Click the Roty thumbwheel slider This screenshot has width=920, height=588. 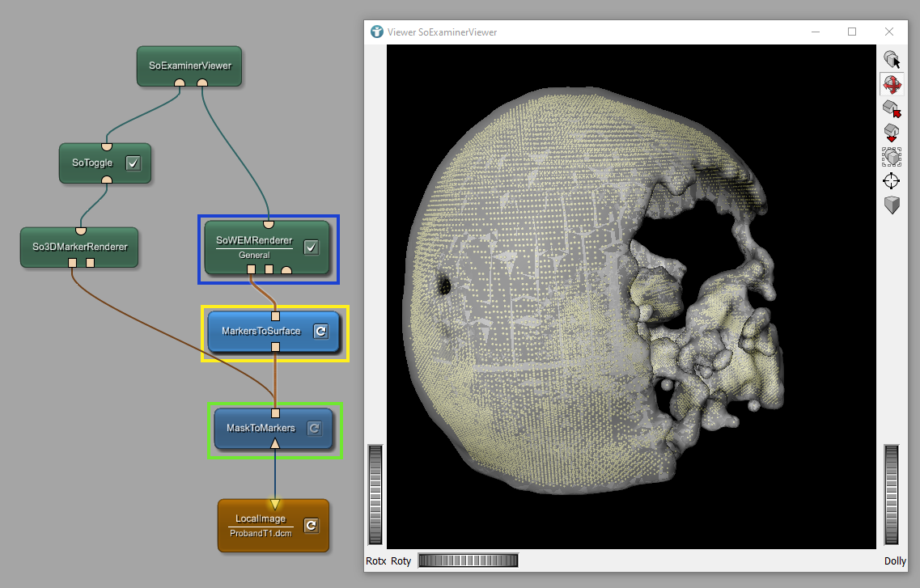468,561
